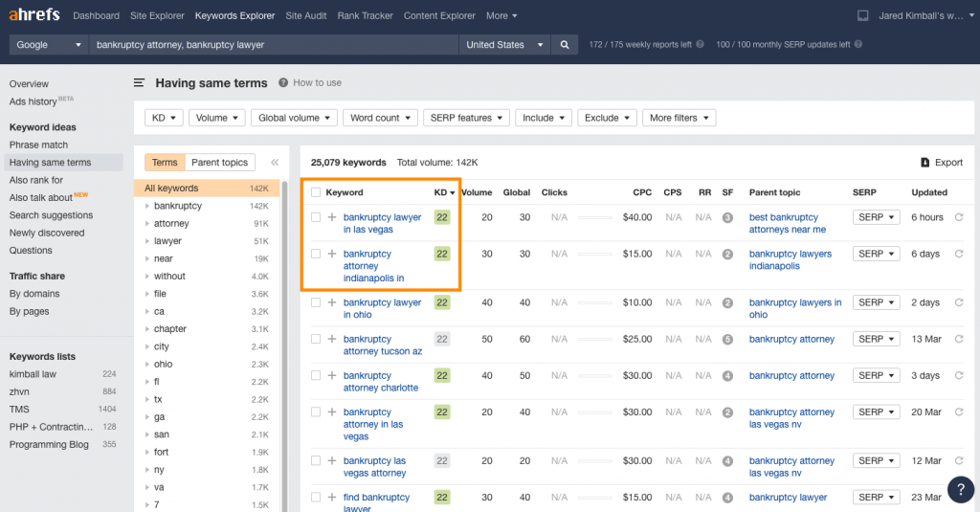
Task: Refresh the row updated 3 days ago
Action: click(959, 376)
